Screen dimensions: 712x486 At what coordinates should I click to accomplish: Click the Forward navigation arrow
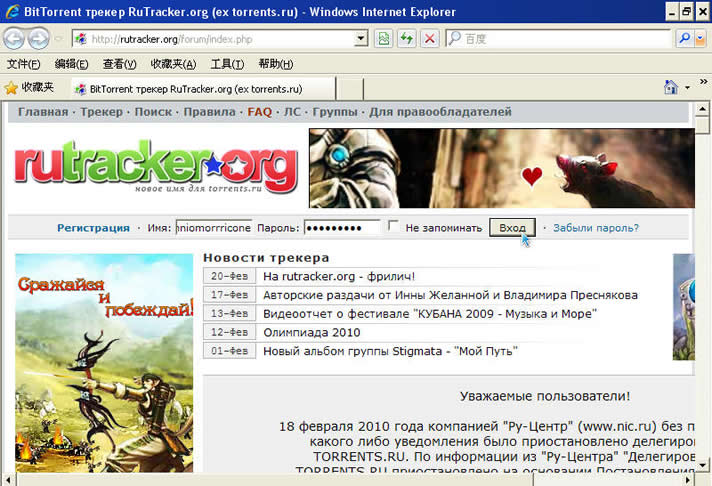click(x=38, y=39)
